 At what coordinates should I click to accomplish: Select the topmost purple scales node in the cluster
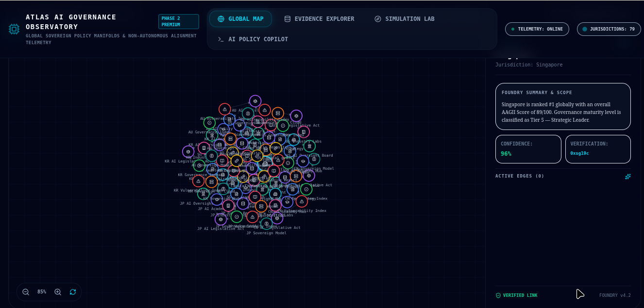(255, 101)
